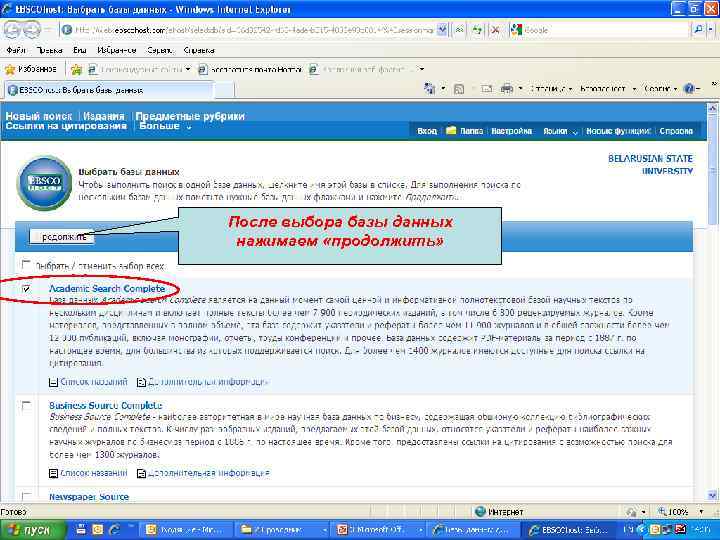Click Список названий icon under Academic Search
Viewport: 720px width, 540px height.
[x=53, y=382]
